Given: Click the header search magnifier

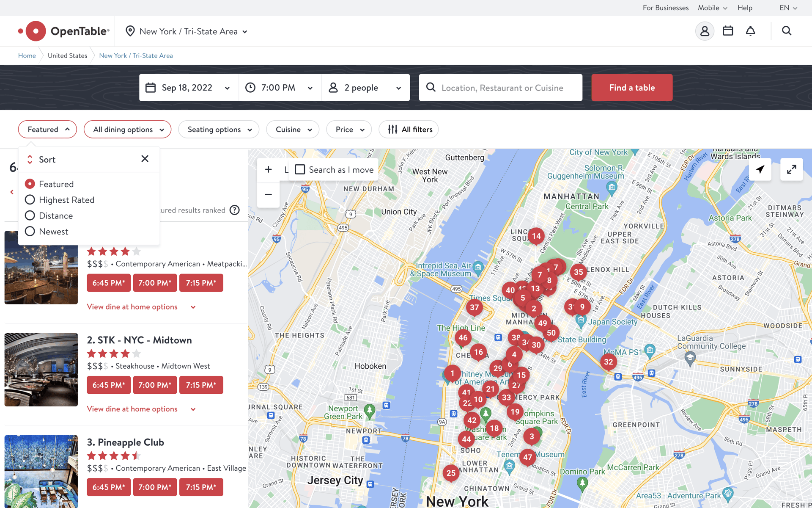Looking at the screenshot, I should tap(787, 31).
